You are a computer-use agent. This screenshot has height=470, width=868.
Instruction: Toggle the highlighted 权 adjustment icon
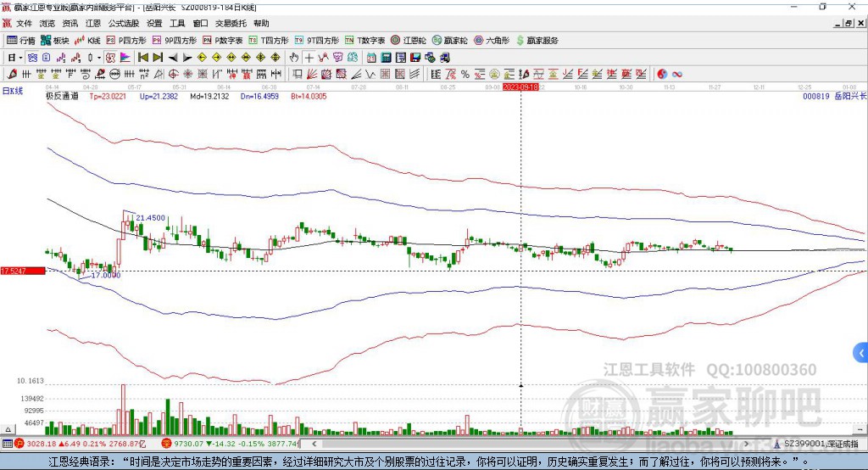[110, 58]
